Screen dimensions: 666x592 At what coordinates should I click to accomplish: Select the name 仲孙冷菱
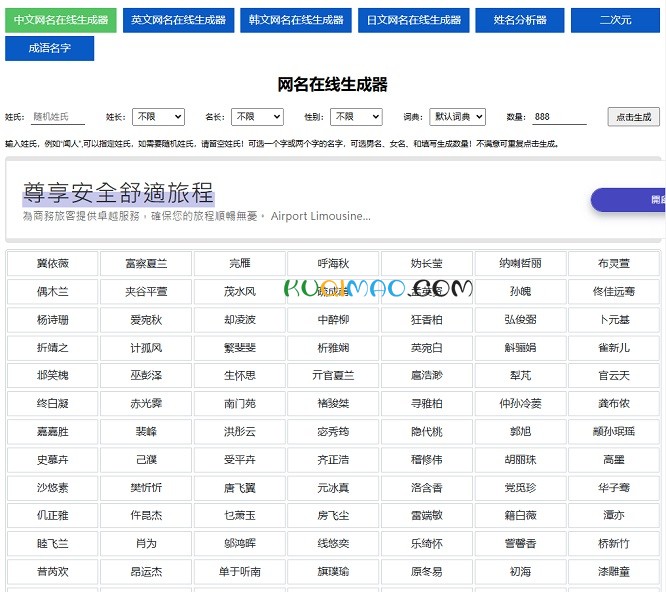pyautogui.click(x=520, y=403)
